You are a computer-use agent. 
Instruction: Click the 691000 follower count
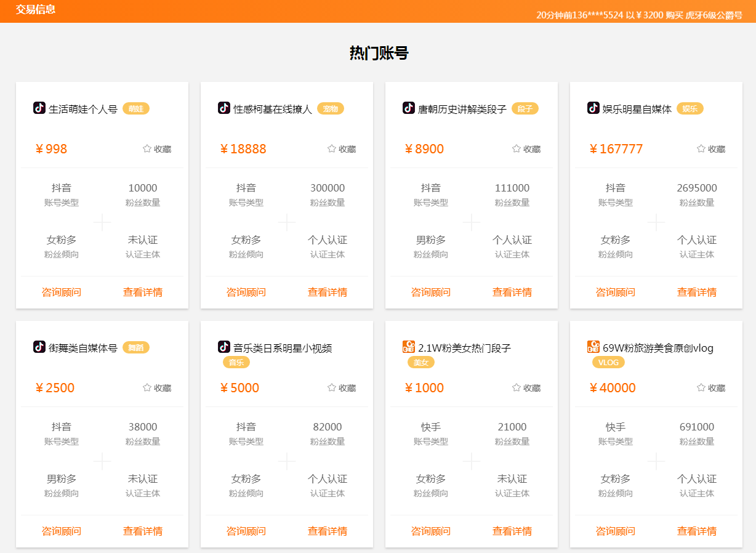[x=697, y=427]
